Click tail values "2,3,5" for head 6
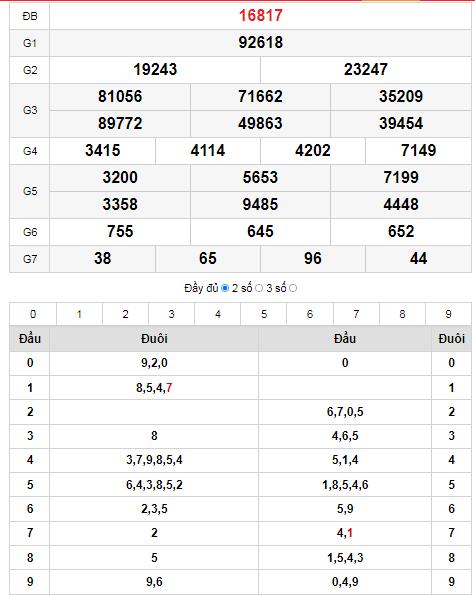475x595 pixels. 154,509
